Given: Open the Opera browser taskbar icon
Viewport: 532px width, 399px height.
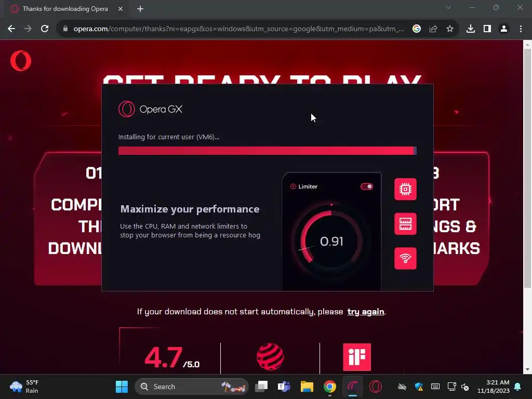Looking at the screenshot, I should click(x=375, y=387).
